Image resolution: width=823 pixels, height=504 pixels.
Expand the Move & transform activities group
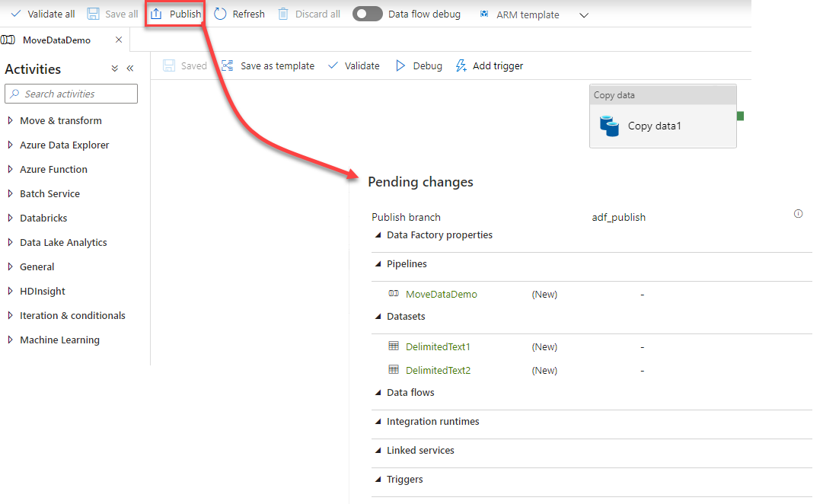point(10,120)
